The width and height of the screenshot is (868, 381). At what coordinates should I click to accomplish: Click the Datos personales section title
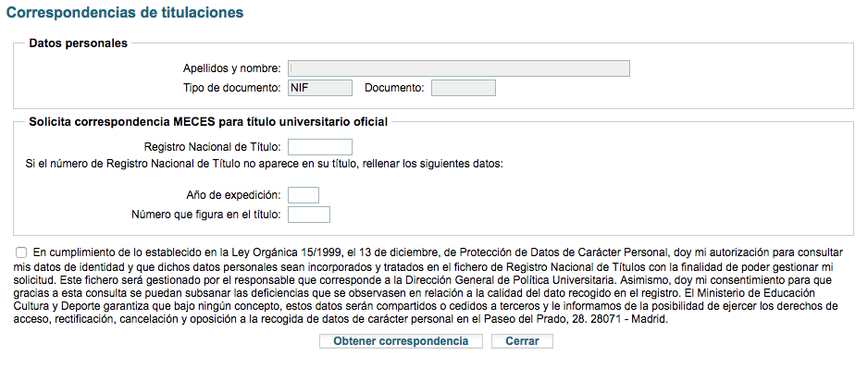[79, 43]
